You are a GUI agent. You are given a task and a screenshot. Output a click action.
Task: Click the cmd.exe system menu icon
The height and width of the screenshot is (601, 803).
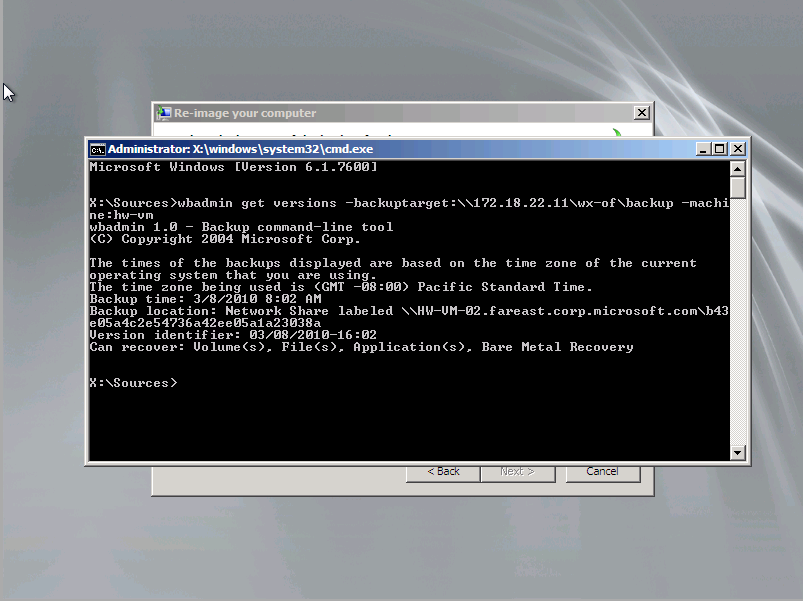pos(97,149)
